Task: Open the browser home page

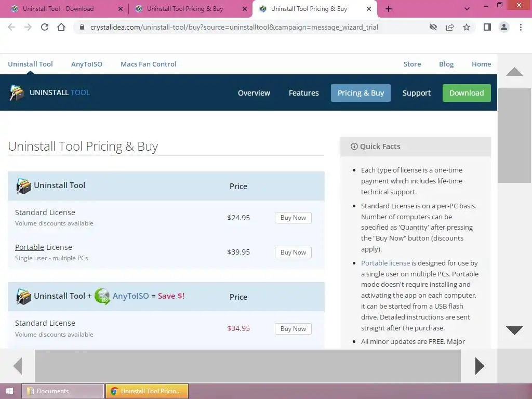Action: 61,27
